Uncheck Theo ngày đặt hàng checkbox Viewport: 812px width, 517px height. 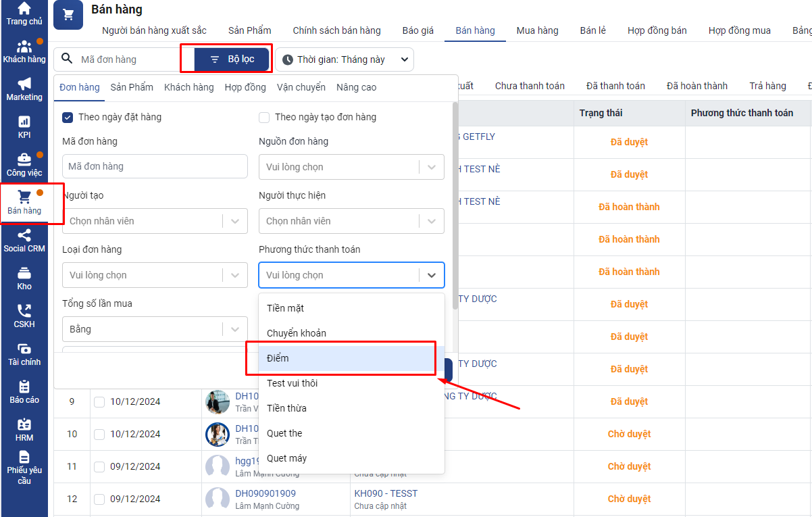click(x=68, y=118)
